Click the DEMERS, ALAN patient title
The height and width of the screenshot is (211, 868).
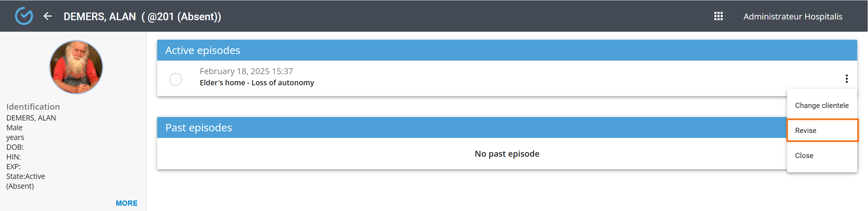[100, 17]
